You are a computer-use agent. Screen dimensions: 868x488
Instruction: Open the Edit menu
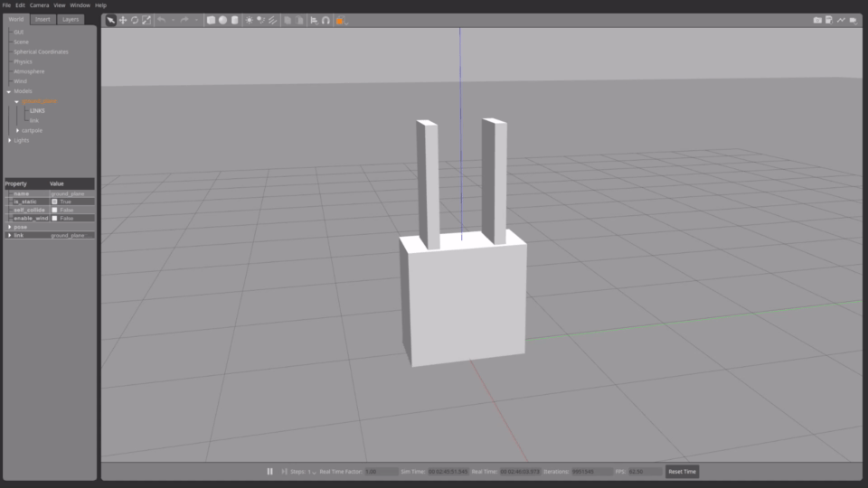(x=20, y=5)
